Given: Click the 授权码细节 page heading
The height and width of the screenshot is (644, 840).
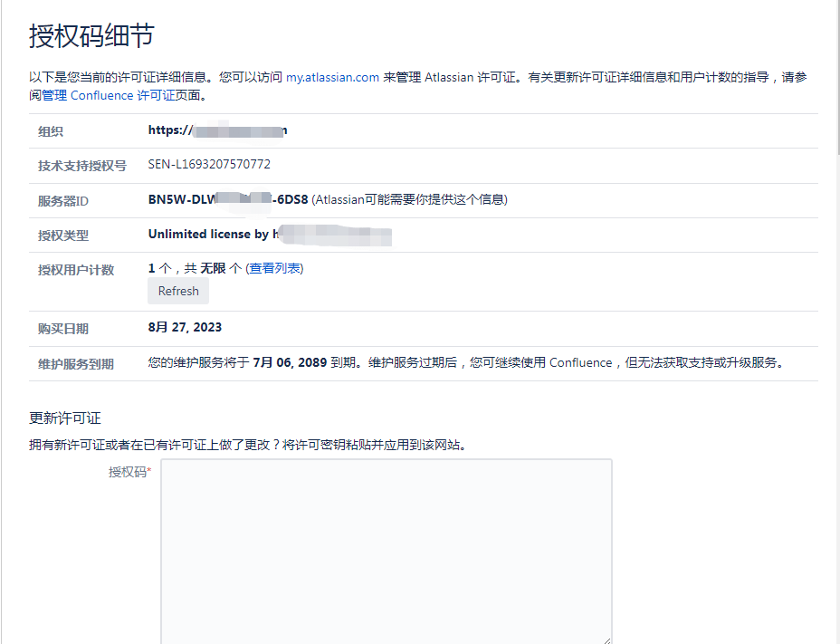Looking at the screenshot, I should 91,36.
